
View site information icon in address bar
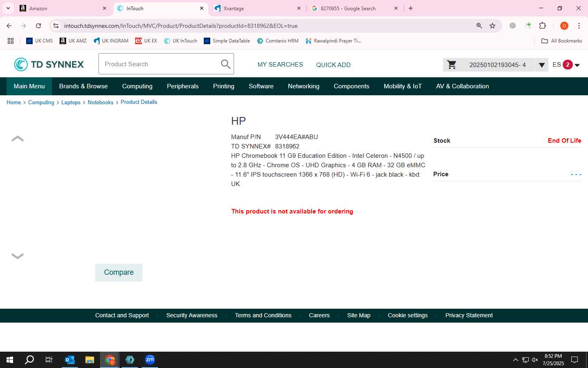pos(56,26)
